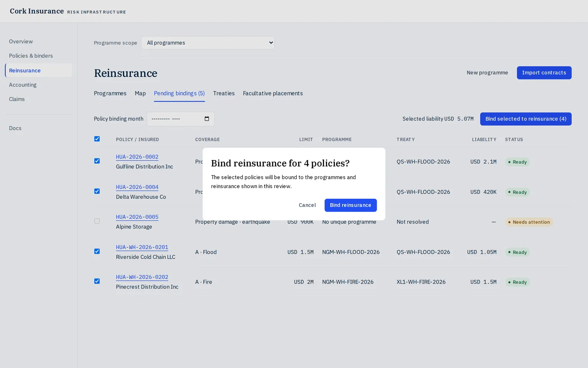Cancel the bind reinsurance dialog
Image resolution: width=588 pixels, height=368 pixels.
[307, 205]
